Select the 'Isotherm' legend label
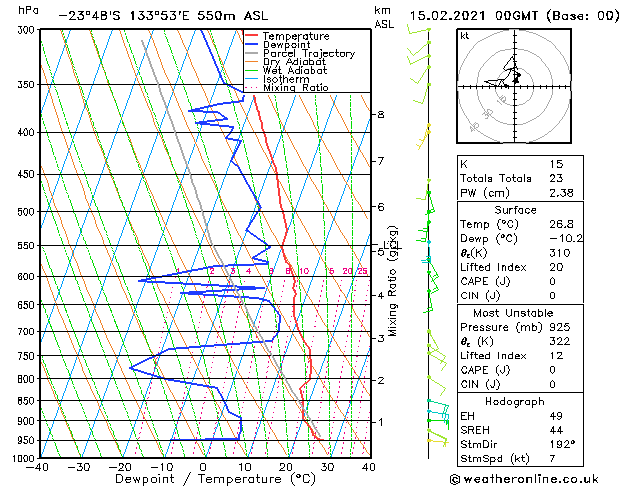The width and height of the screenshot is (629, 486). (x=286, y=79)
